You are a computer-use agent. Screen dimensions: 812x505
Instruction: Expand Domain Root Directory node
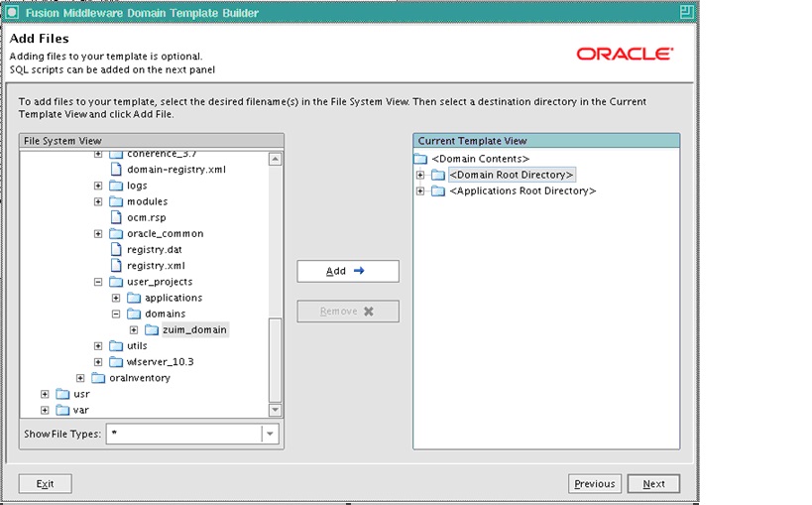point(420,176)
